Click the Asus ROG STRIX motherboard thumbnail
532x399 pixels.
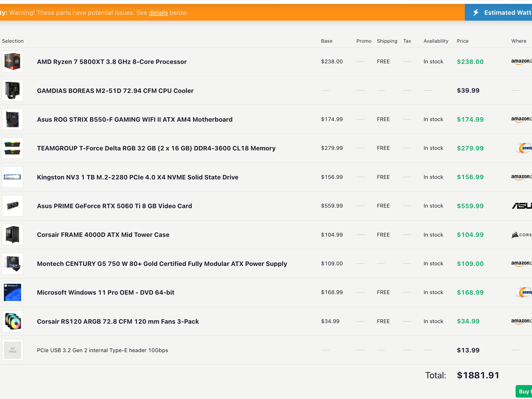click(x=12, y=119)
